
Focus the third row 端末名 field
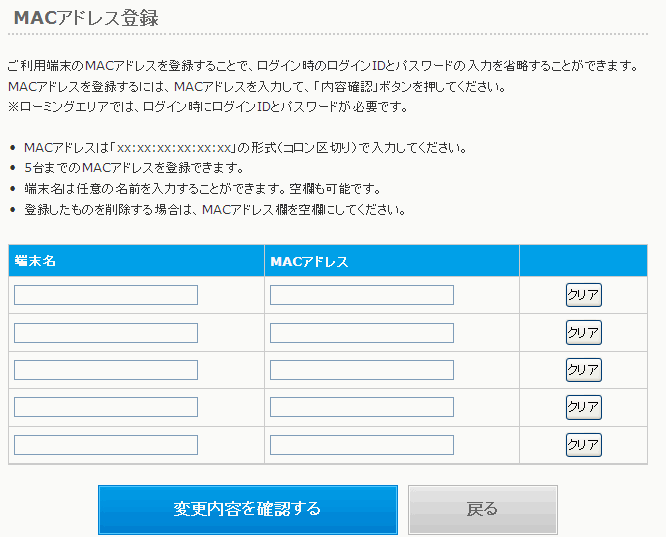click(106, 370)
